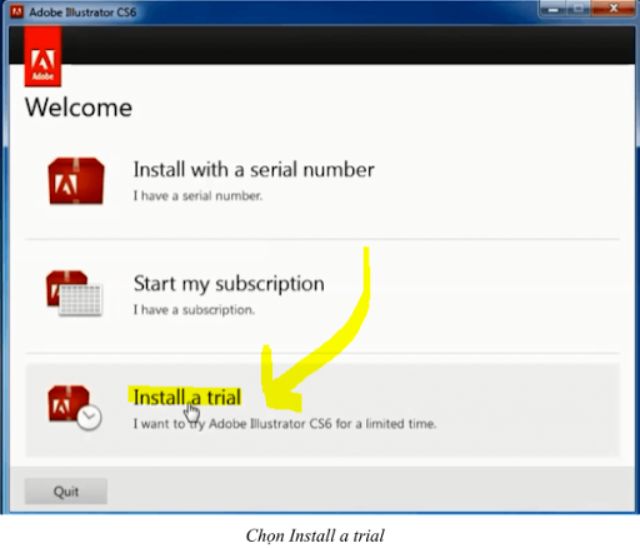
Task: Click the Adobe logo badge
Action: pyautogui.click(x=43, y=56)
